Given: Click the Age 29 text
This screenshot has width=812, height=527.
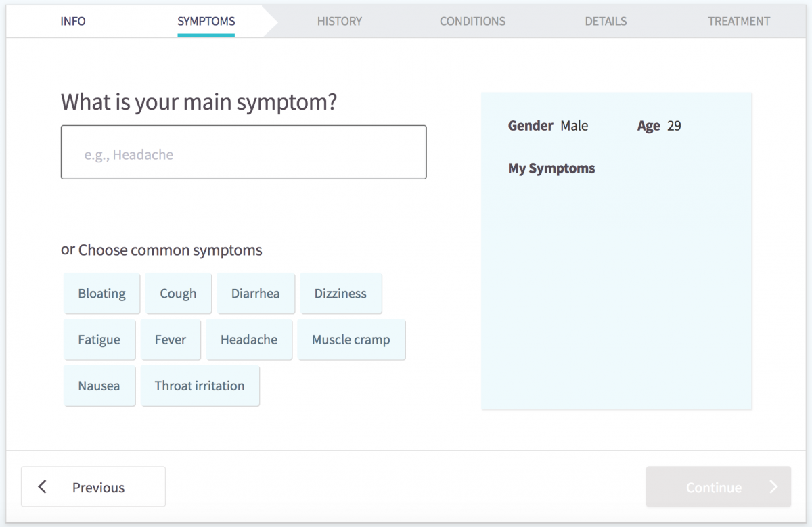Looking at the screenshot, I should [659, 126].
